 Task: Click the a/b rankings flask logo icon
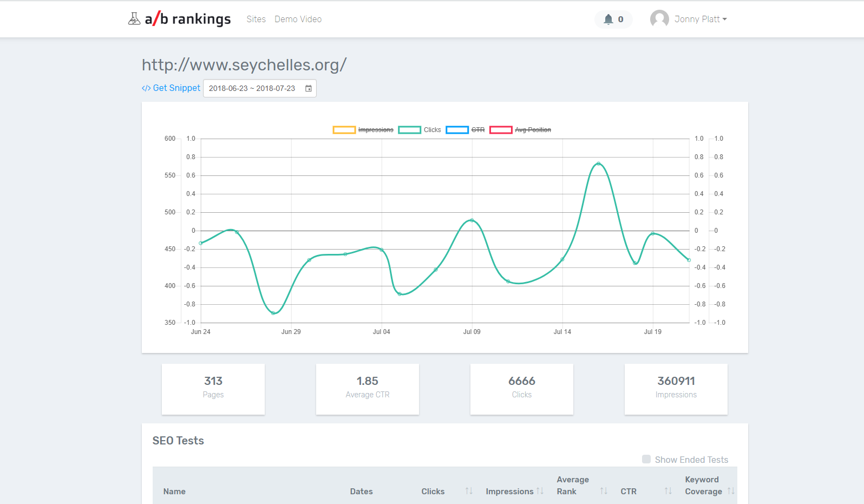[134, 19]
